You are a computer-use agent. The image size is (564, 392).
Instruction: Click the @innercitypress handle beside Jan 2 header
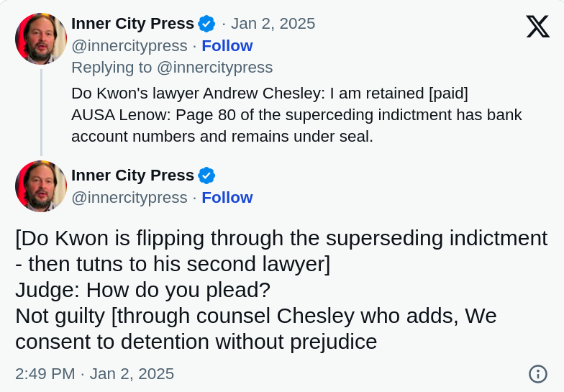[x=129, y=46]
